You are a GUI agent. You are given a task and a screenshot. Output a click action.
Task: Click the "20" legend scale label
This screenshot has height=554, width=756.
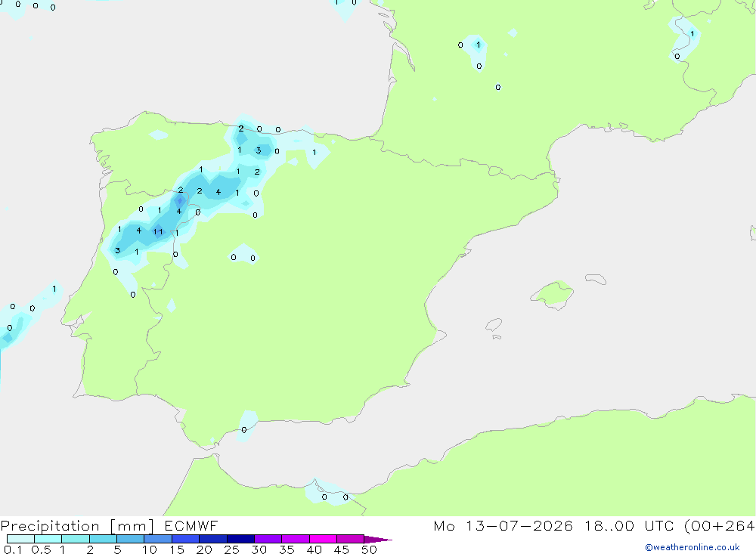tap(204, 549)
